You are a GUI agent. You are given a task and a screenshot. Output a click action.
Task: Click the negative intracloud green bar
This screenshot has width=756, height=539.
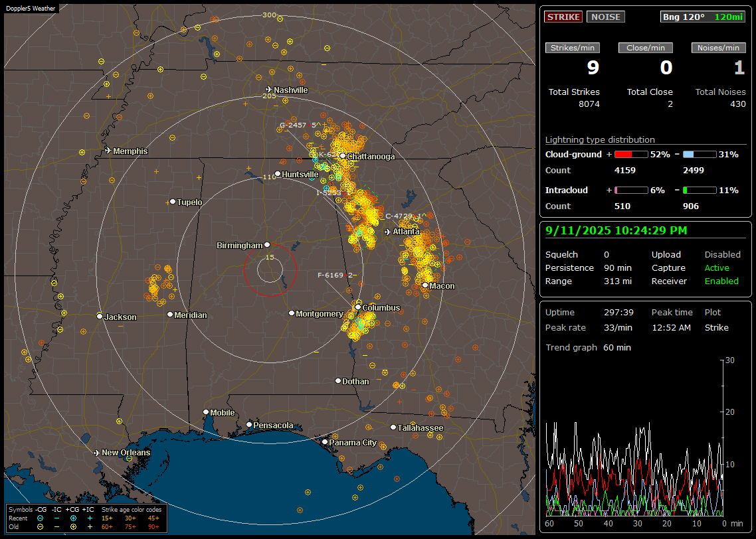[699, 191]
